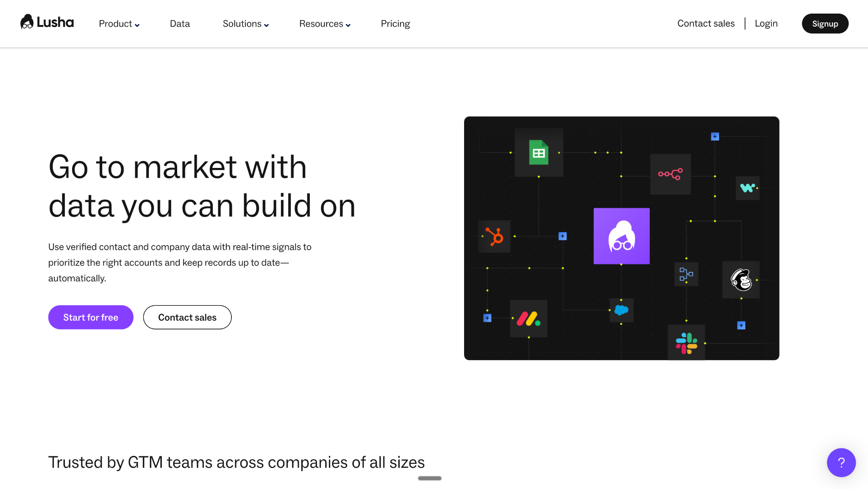This screenshot has height=489, width=868.
Task: Open the Login link
Action: pos(766,23)
